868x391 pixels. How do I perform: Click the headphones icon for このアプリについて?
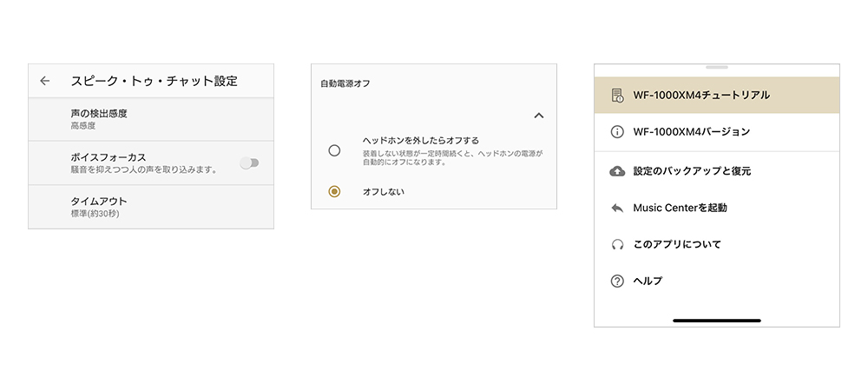click(617, 244)
